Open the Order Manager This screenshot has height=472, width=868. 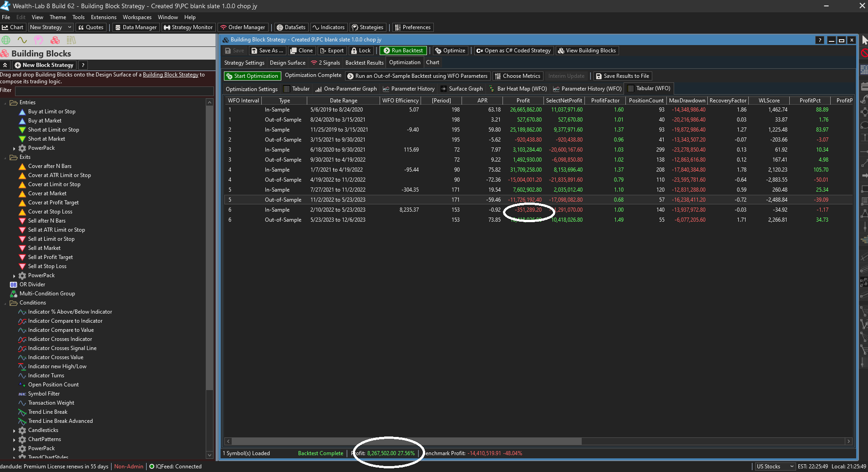coord(243,27)
